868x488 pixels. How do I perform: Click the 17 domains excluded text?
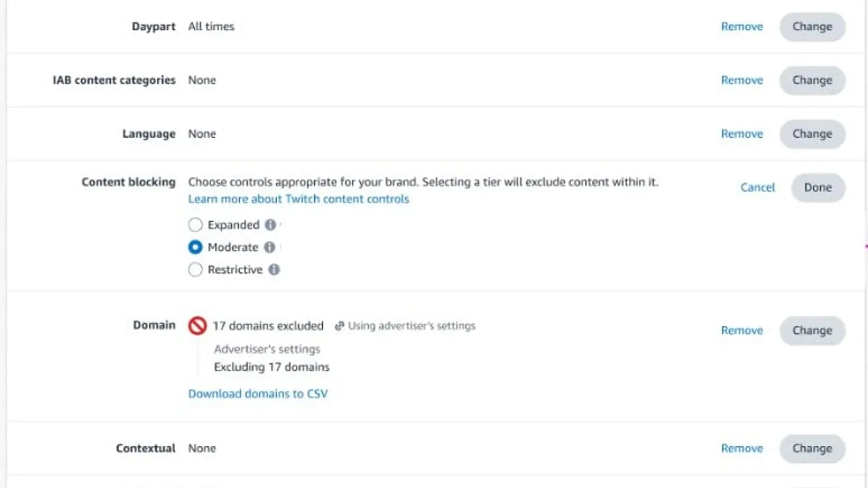pyautogui.click(x=268, y=326)
